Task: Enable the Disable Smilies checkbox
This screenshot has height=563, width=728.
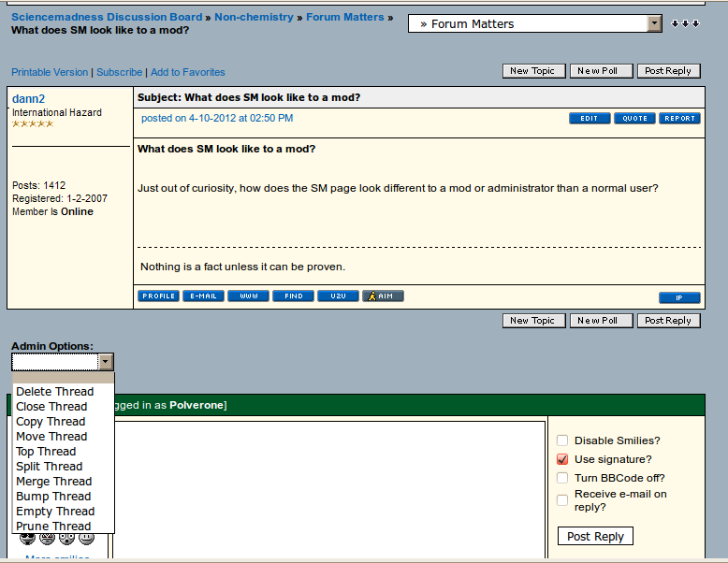Action: (562, 440)
